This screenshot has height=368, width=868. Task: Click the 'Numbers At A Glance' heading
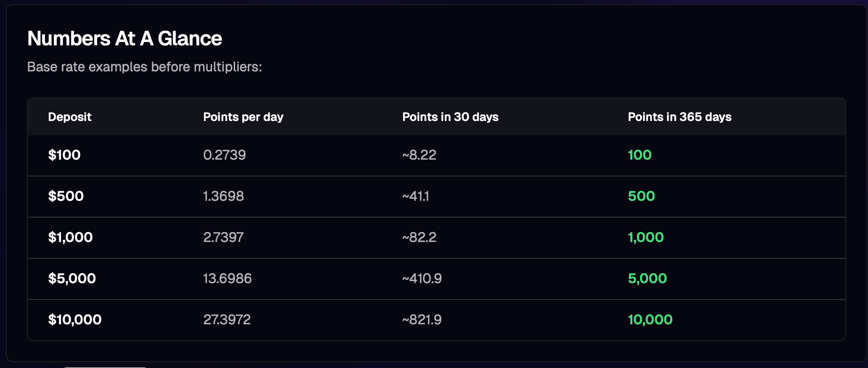click(x=124, y=39)
